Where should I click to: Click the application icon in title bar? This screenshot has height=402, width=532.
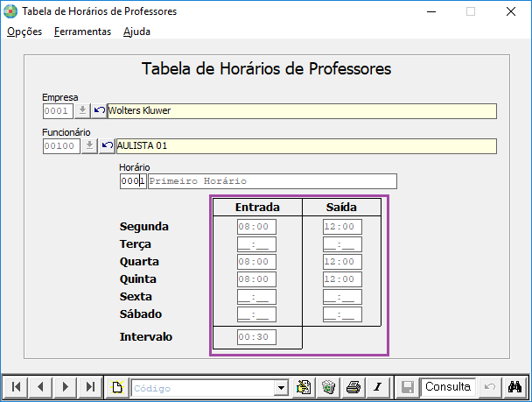coord(10,11)
